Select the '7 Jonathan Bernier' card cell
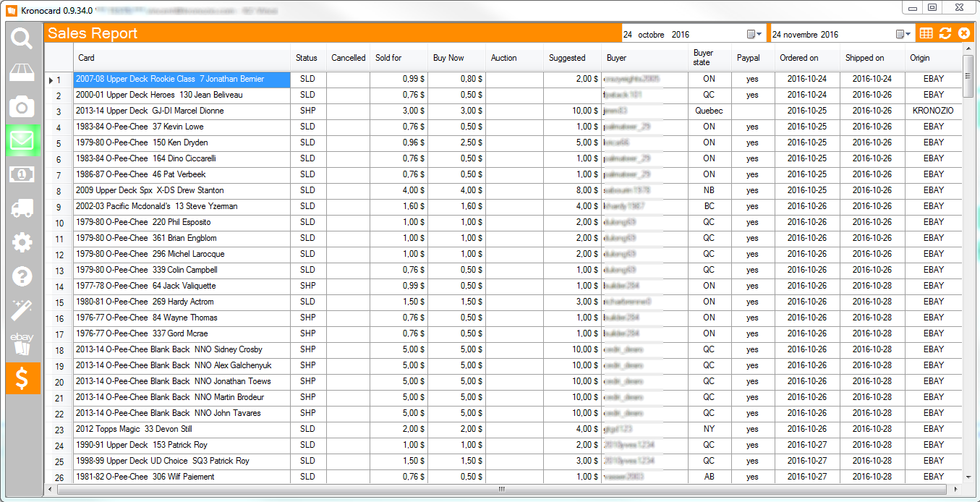980x502 pixels. click(182, 80)
